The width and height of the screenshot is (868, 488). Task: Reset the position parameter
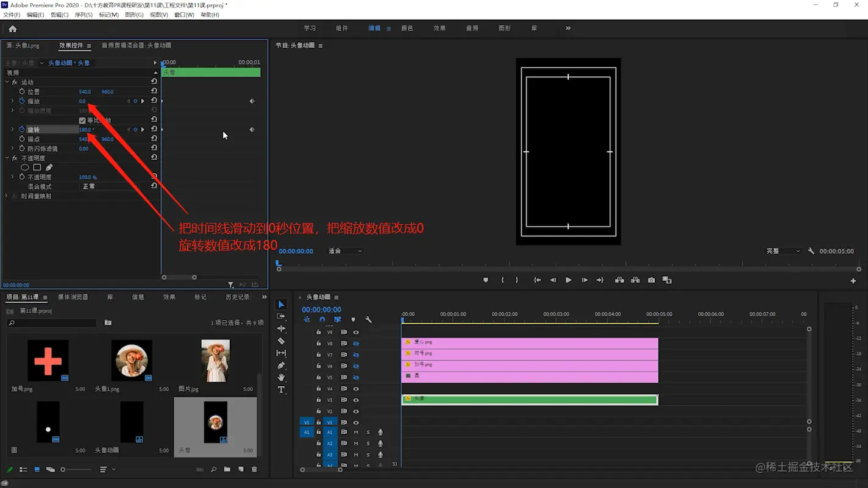(154, 91)
